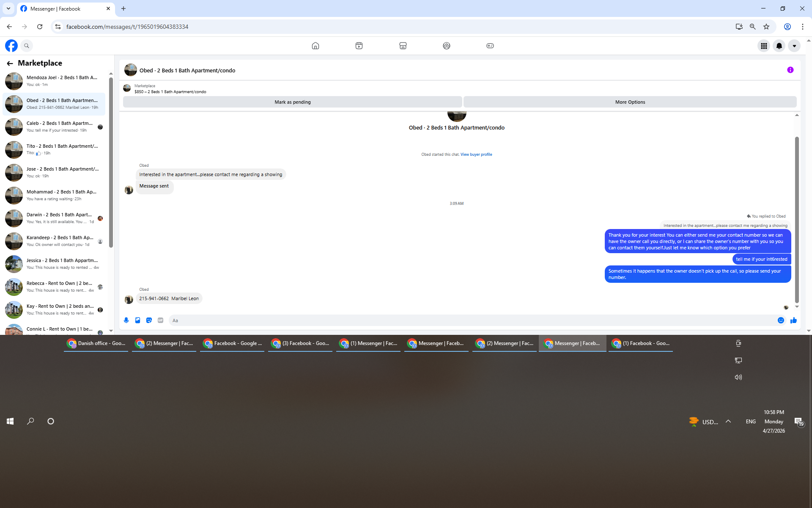
Task: Open the notifications bell
Action: point(779,46)
